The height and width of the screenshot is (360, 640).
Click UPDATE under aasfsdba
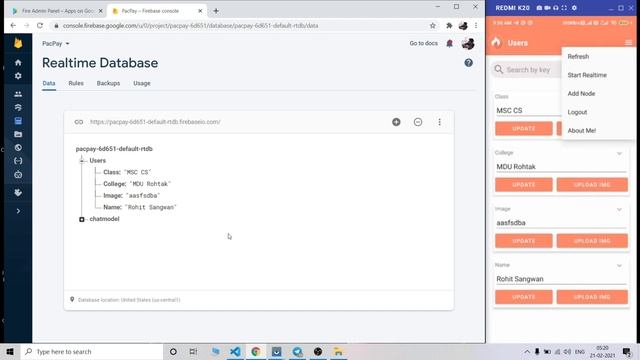coord(524,241)
